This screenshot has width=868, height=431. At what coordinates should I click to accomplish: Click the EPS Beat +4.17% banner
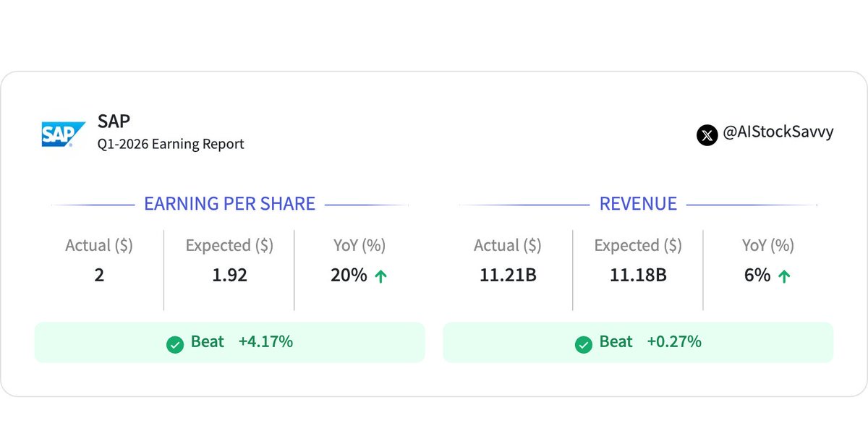pos(230,342)
